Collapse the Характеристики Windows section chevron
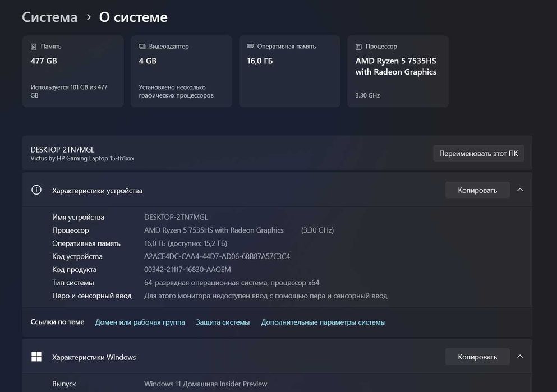 (x=520, y=357)
